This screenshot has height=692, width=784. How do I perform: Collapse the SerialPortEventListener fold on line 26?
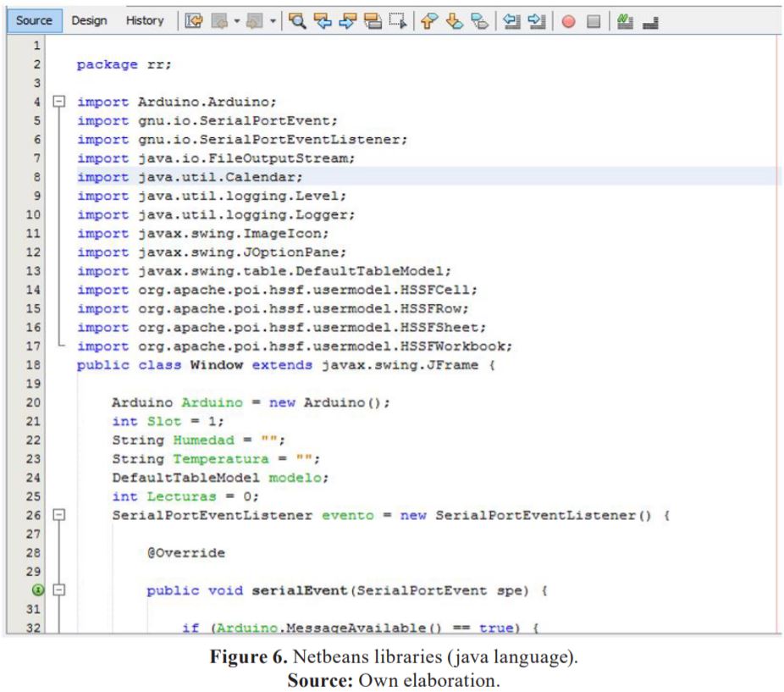pyautogui.click(x=59, y=515)
